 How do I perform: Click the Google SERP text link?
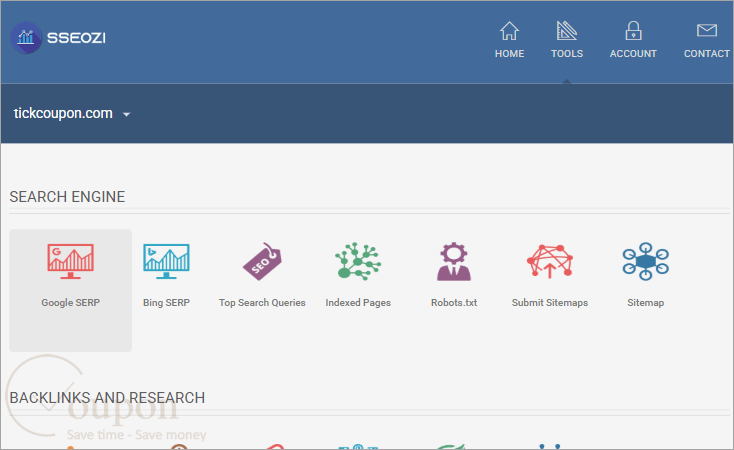[70, 302]
